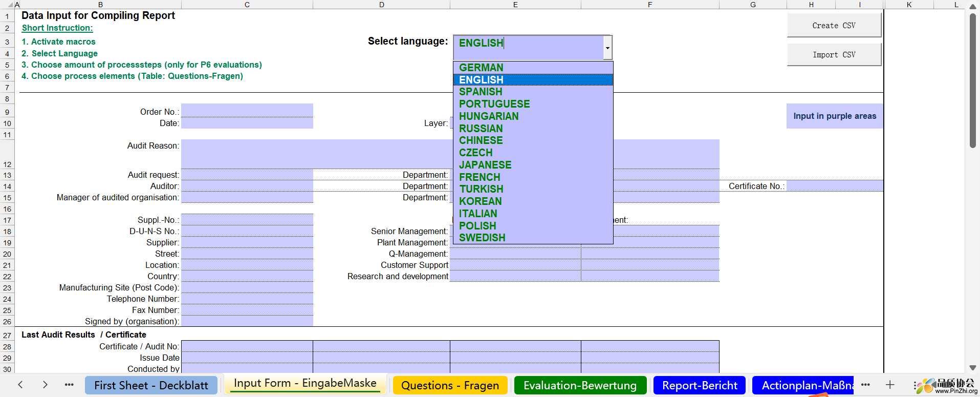Select row 12 header

[x=7, y=154]
